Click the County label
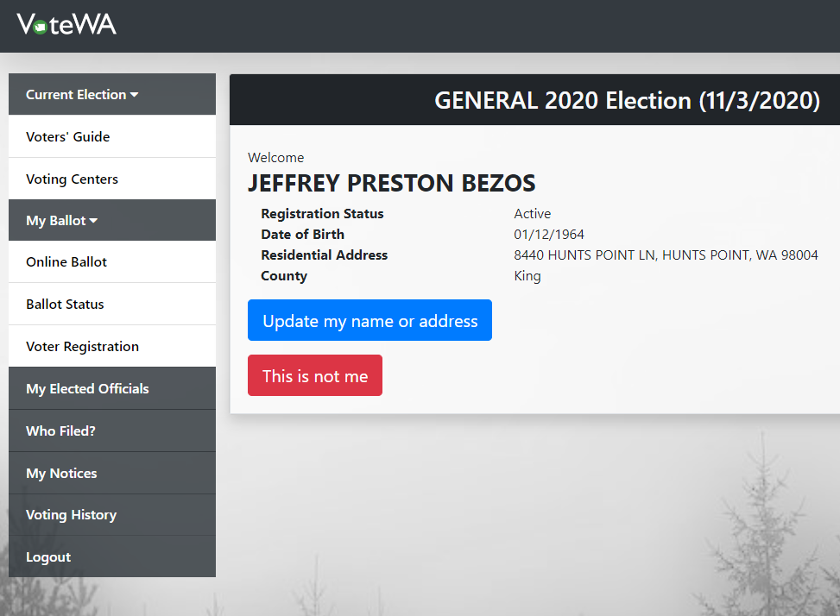This screenshot has width=840, height=616. 284,276
